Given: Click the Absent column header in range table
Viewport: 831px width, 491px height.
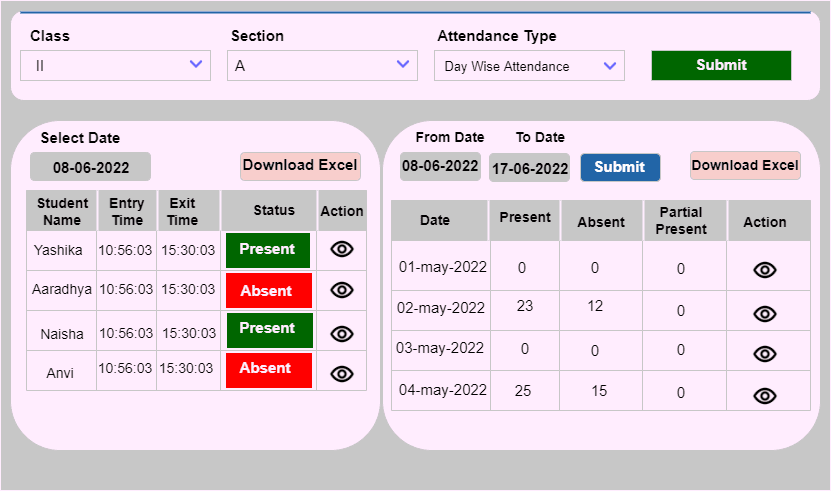Looking at the screenshot, I should 602,221.
